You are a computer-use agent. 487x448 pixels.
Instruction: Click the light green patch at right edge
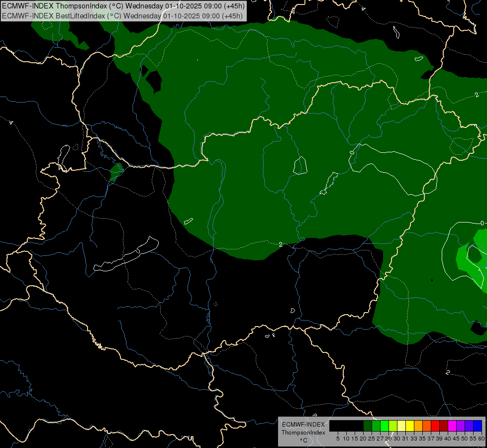pyautogui.click(x=472, y=258)
